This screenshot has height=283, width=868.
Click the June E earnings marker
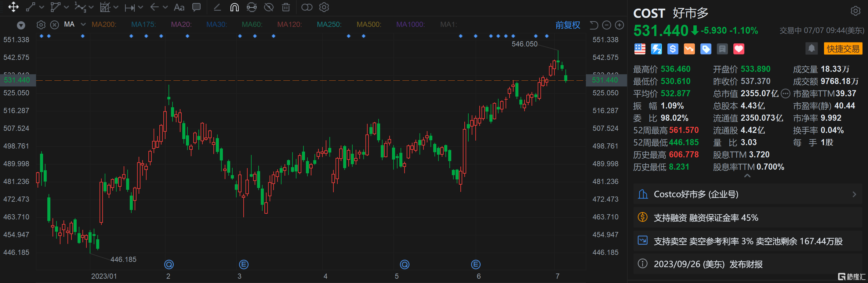pyautogui.click(x=476, y=264)
